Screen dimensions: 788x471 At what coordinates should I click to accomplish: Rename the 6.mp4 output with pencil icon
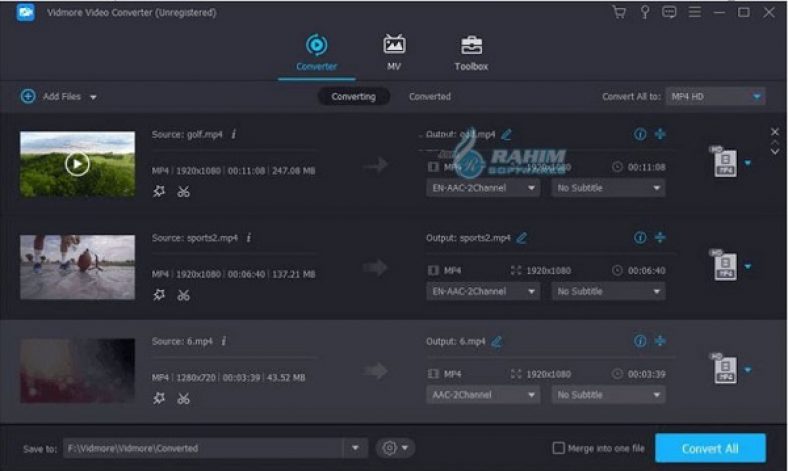point(497,341)
